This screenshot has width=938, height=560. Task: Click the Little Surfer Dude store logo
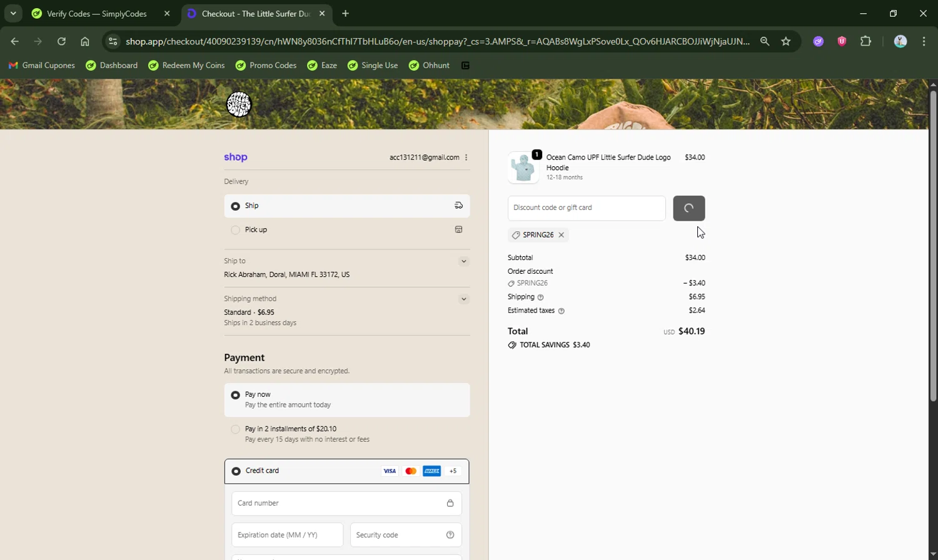tap(238, 104)
